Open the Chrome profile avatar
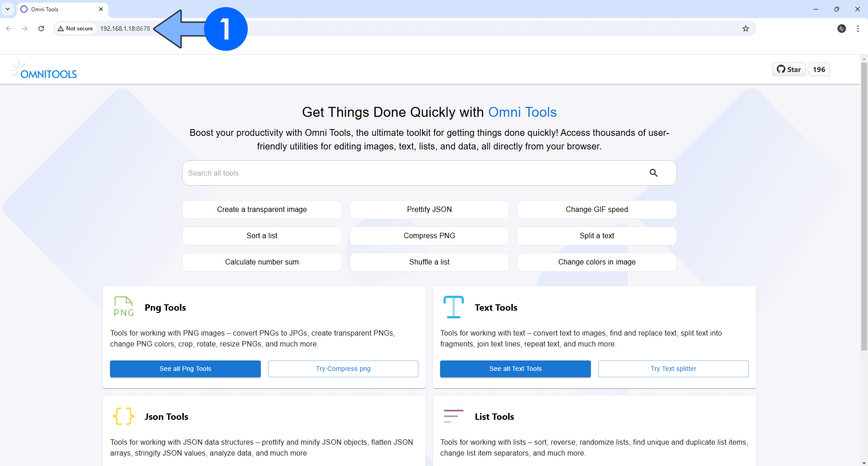This screenshot has height=466, width=868. [x=842, y=29]
